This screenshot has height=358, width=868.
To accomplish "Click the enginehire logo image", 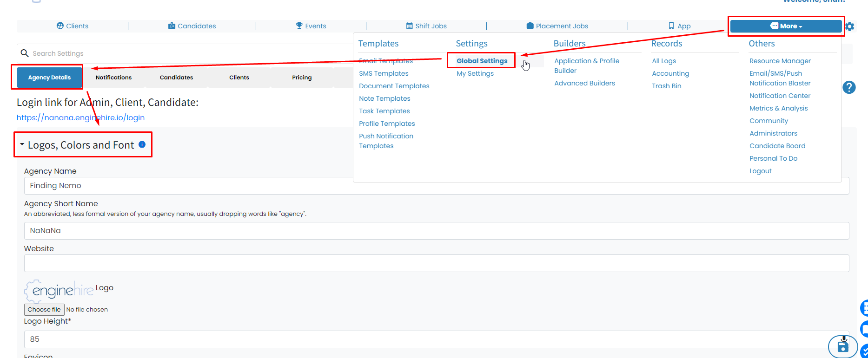I will (x=59, y=291).
